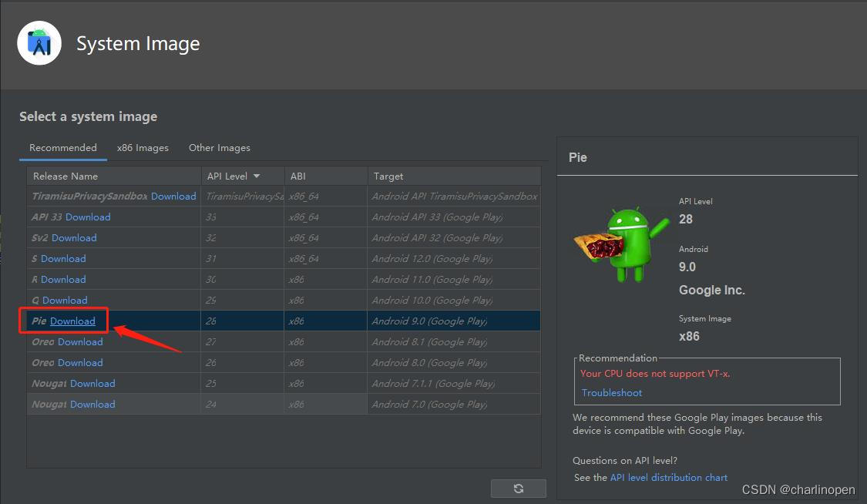Download the Android 10.0 Q image
This screenshot has width=867, height=504.
pos(65,301)
